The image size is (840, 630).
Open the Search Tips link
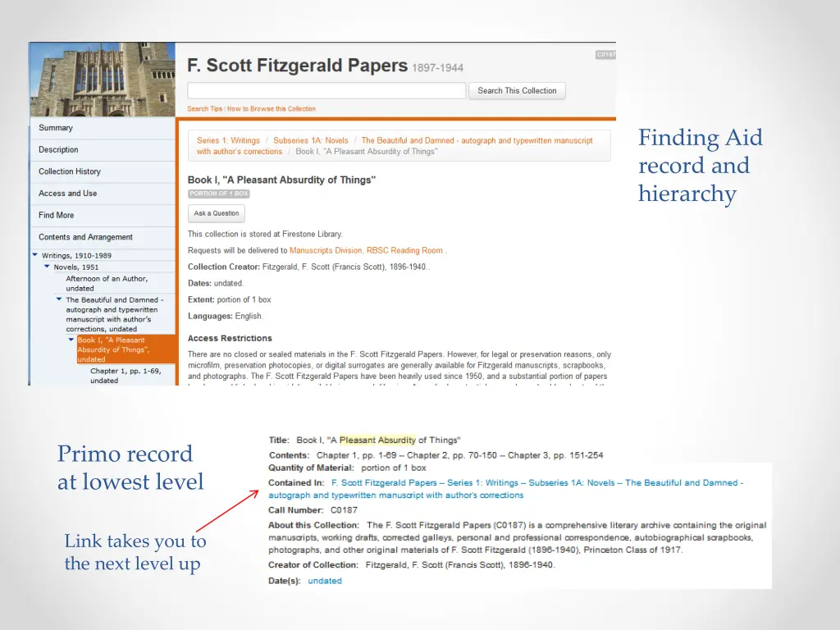204,109
